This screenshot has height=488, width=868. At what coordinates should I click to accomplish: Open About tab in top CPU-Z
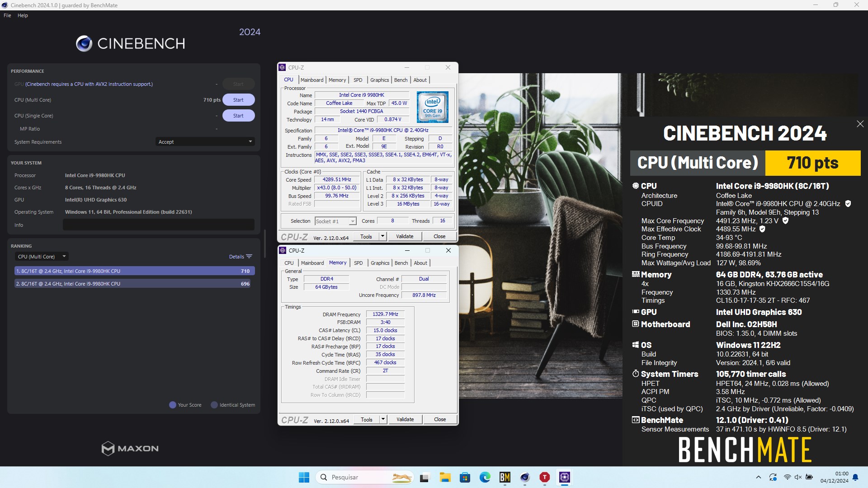[420, 80]
